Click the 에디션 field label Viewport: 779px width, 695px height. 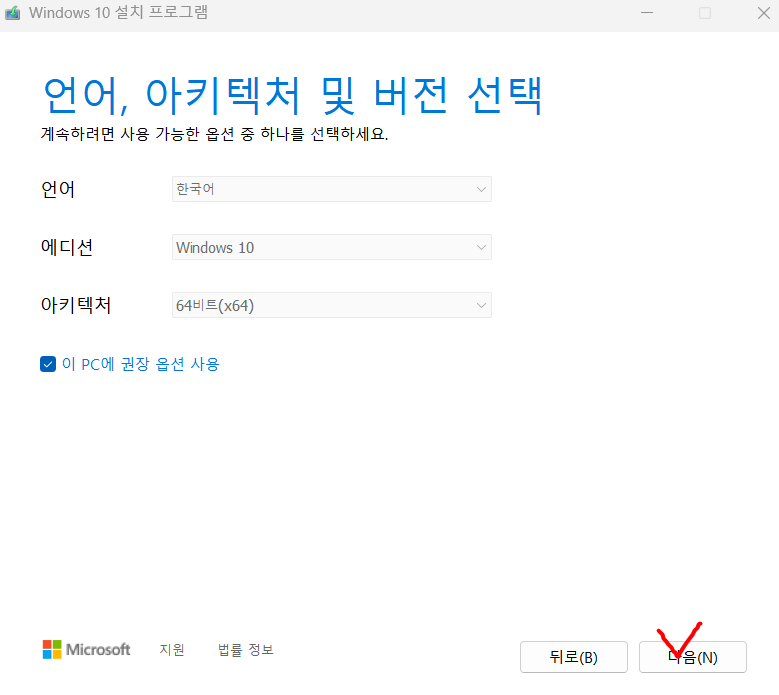[67, 247]
